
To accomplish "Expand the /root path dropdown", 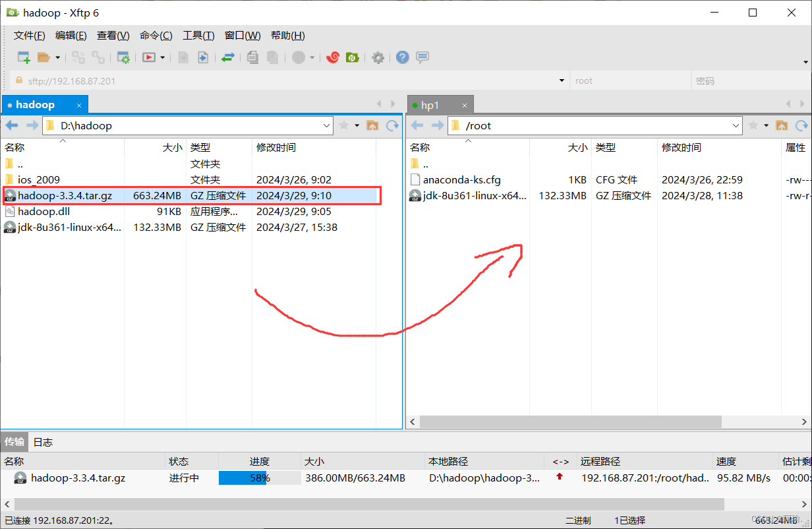I will pos(736,125).
